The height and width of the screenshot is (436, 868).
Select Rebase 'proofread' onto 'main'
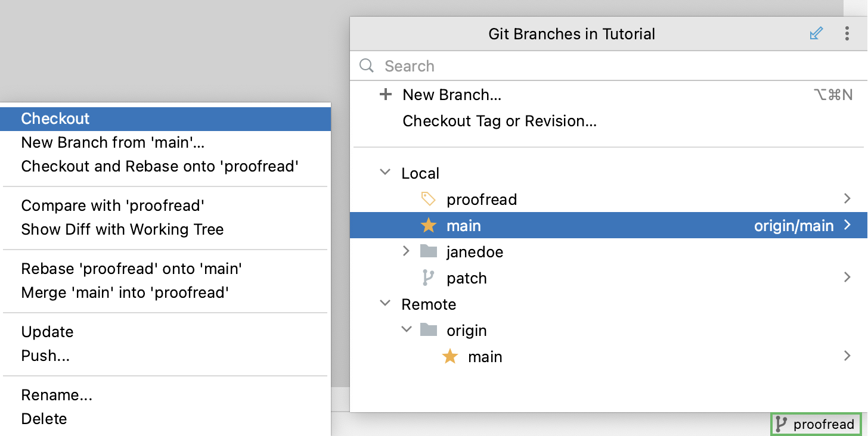click(131, 269)
